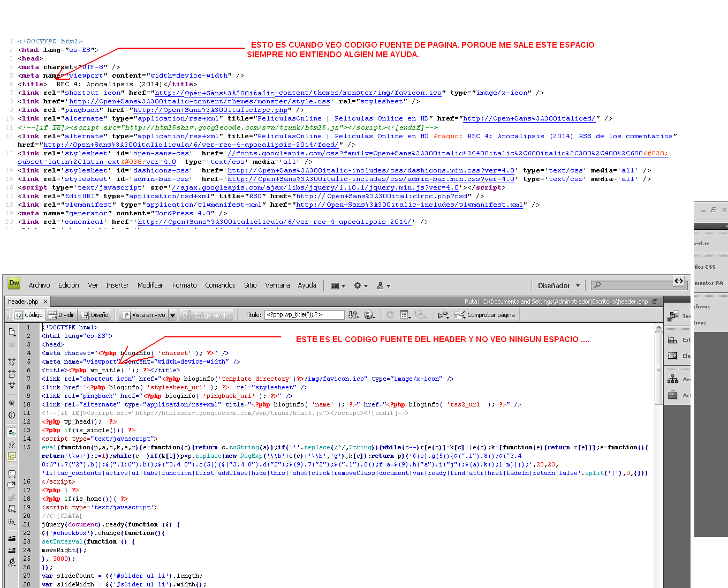Viewport: 728px width, 588px height.
Task: Open the layout dropdown in menu bar
Action: click(338, 286)
